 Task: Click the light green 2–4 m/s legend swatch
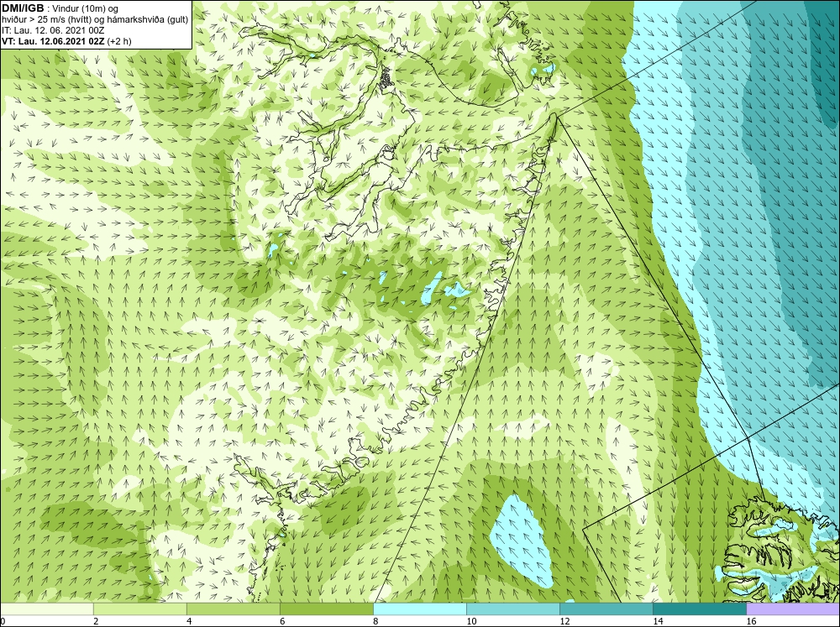tap(140, 609)
